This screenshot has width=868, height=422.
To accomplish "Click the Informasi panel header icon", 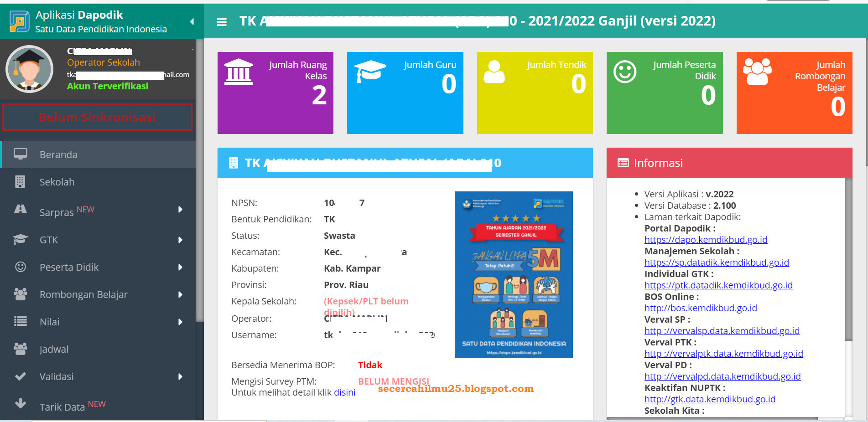I will [623, 163].
